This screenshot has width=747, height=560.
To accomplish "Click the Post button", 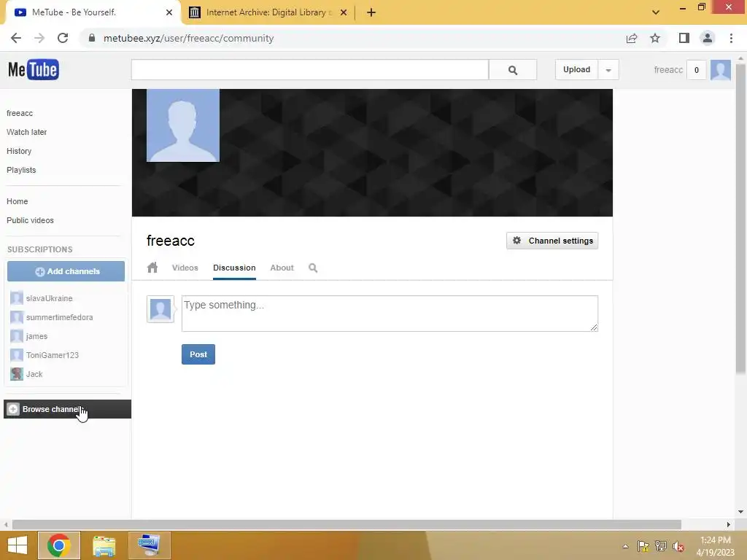I will pyautogui.click(x=198, y=354).
